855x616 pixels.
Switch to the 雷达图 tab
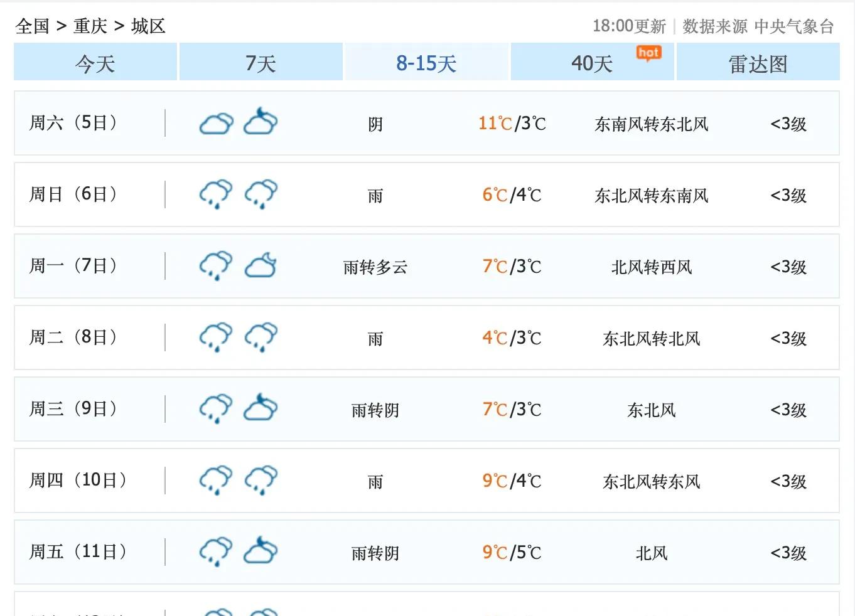[x=758, y=63]
